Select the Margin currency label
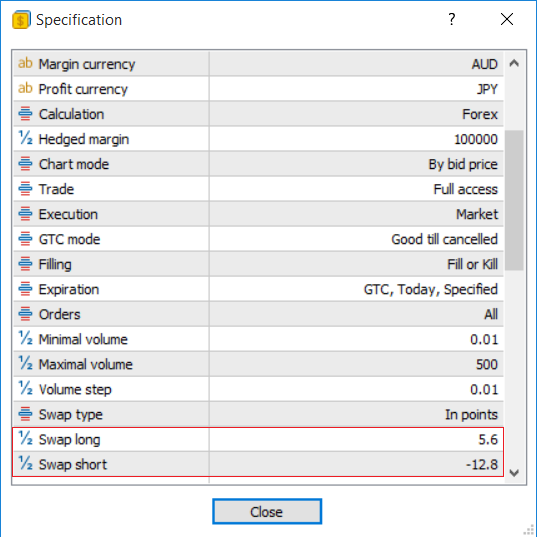537x537 pixels. (x=87, y=65)
